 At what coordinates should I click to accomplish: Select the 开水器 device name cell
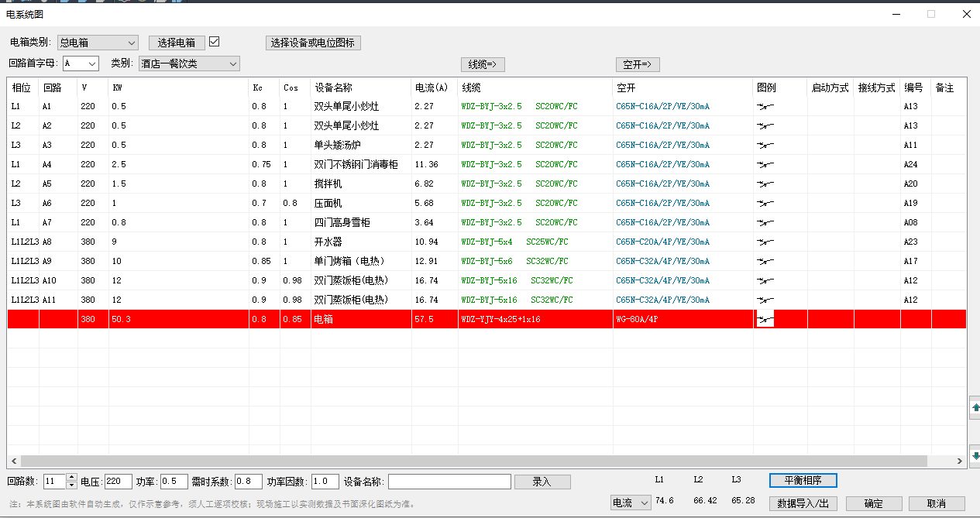pyautogui.click(x=360, y=242)
